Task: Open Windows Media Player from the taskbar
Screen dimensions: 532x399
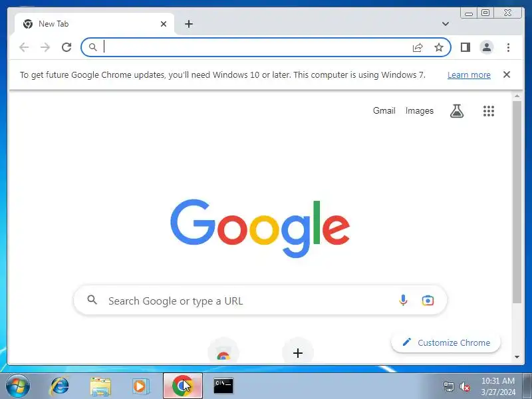Action: [x=140, y=386]
